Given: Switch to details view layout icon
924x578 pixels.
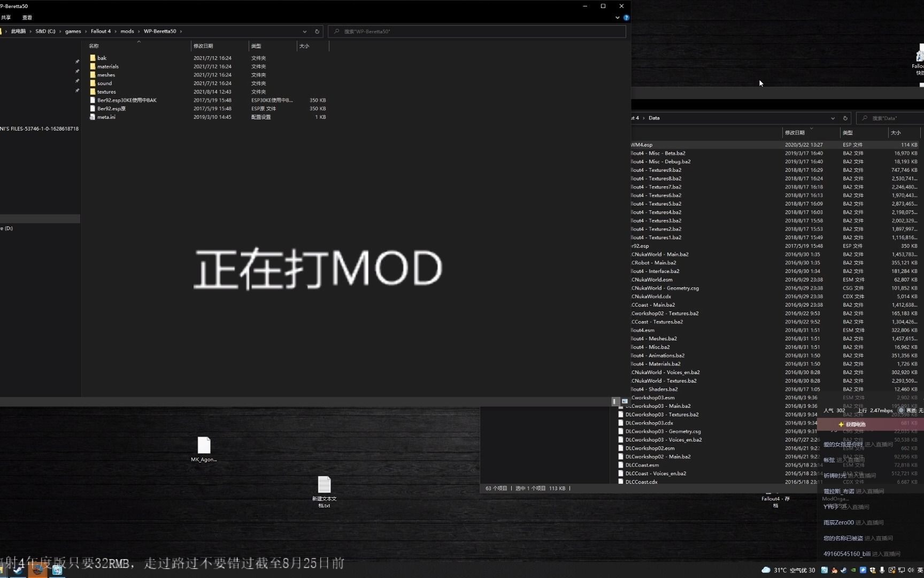Looking at the screenshot, I should (614, 401).
